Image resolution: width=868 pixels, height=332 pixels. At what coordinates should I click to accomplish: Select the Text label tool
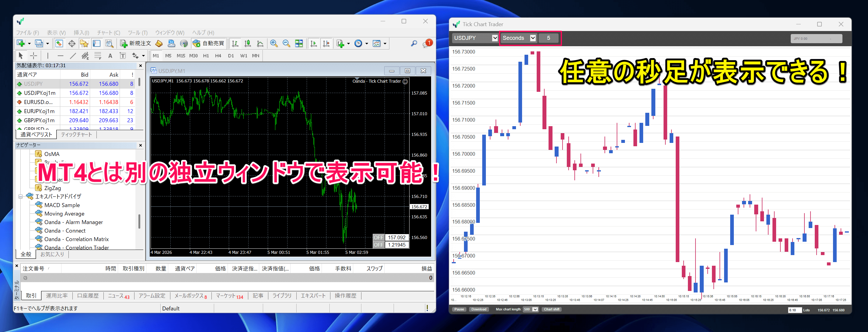[123, 56]
